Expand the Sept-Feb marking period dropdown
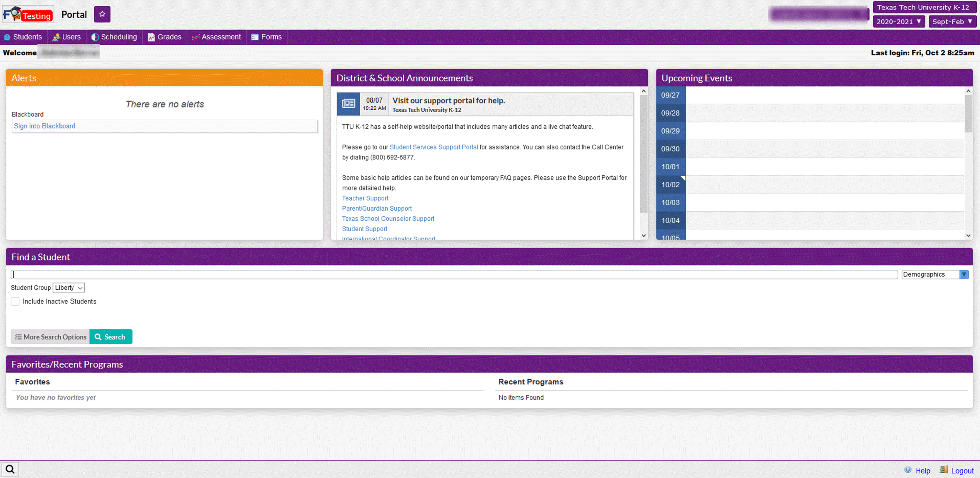This screenshot has width=980, height=478. pyautogui.click(x=952, y=22)
